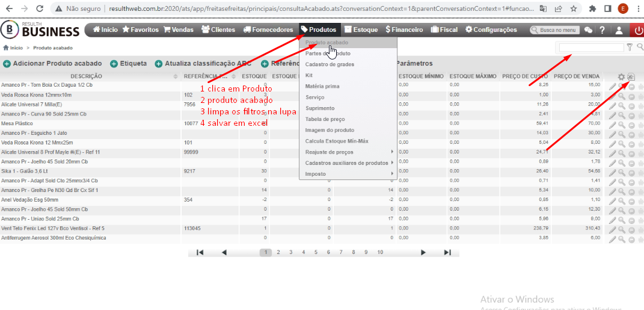644x310 pixels.
Task: Edit Veda Rosca Krona 12mmx10m with pencil
Action: pyautogui.click(x=612, y=96)
